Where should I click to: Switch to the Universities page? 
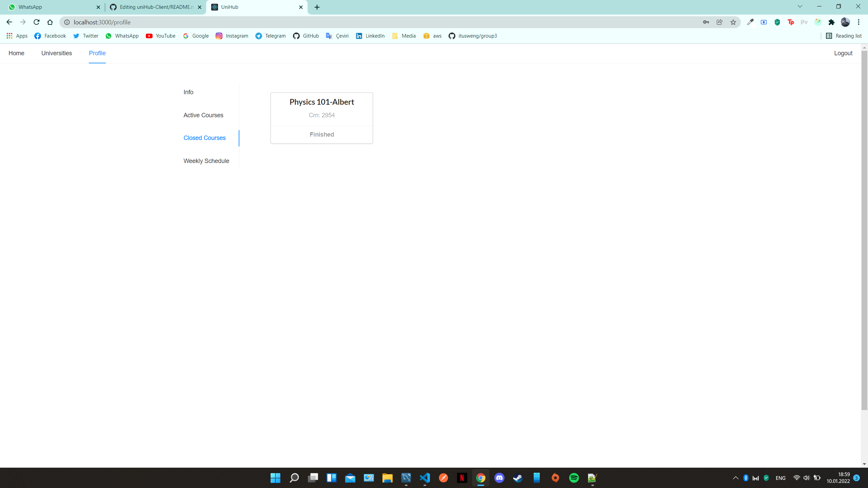(56, 53)
